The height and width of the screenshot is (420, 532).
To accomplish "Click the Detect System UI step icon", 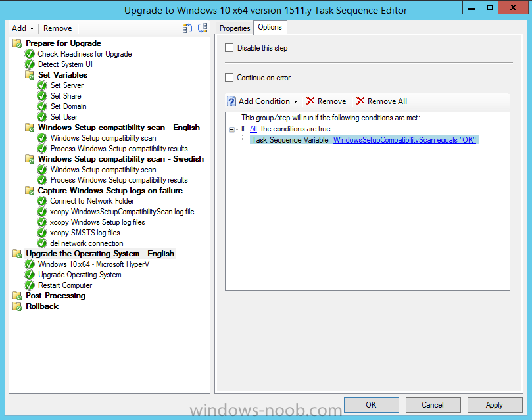I will click(30, 64).
